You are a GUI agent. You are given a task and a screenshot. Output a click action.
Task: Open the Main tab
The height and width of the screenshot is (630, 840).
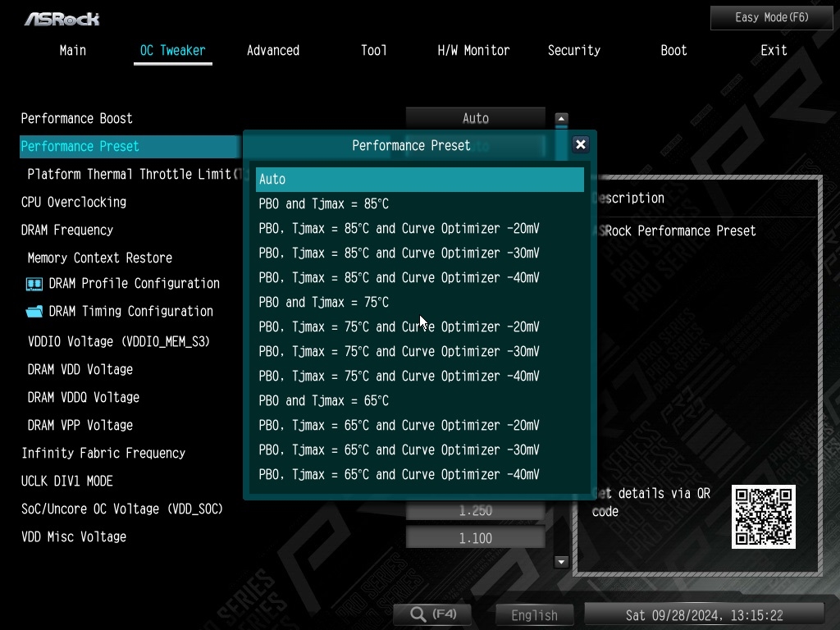(73, 50)
